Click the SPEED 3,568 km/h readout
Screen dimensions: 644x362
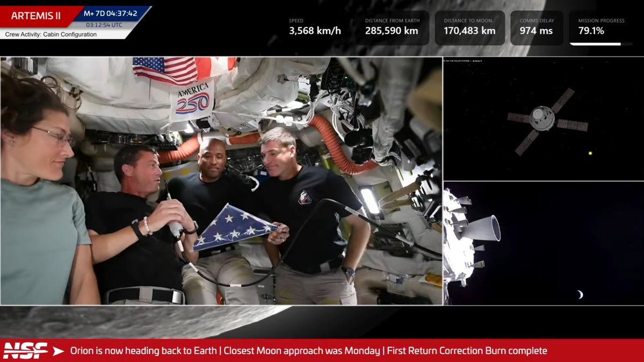point(315,27)
